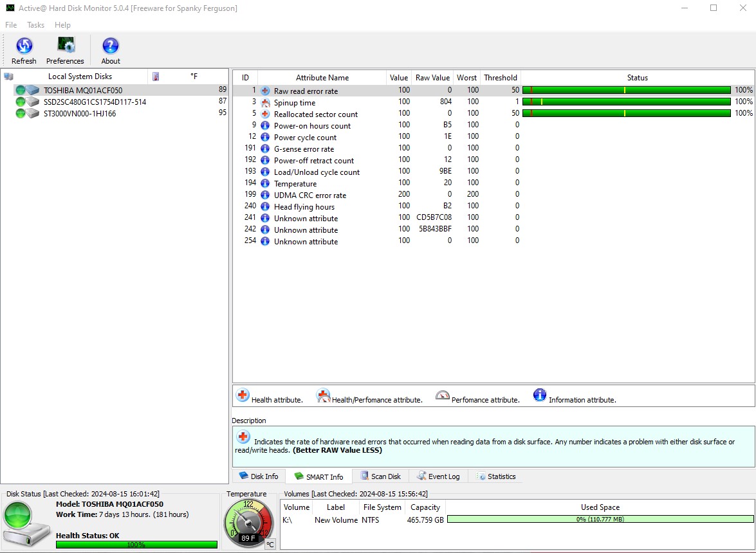The width and height of the screenshot is (756, 553).
Task: Click the Health/Perfomance attribute legend icon
Action: coord(323,395)
